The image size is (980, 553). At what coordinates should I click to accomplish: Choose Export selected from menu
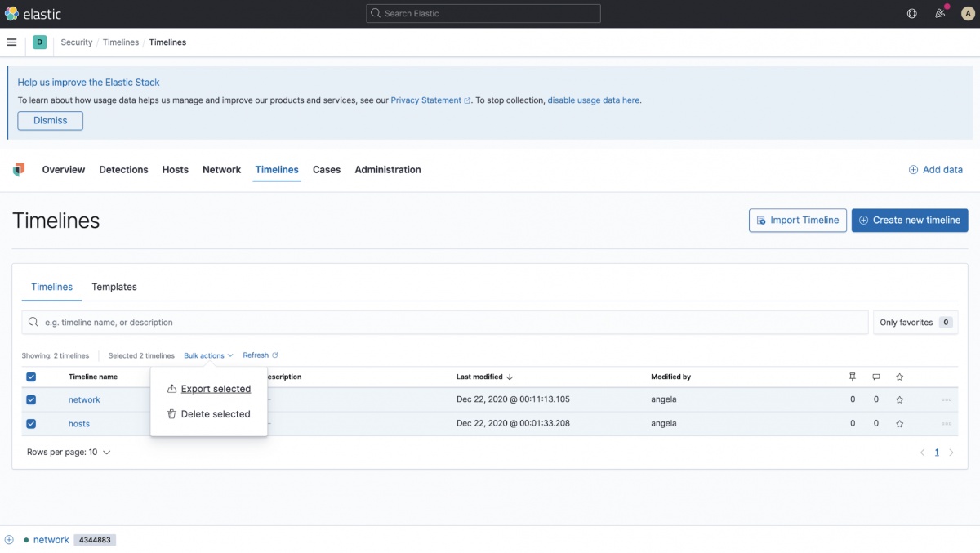point(215,390)
